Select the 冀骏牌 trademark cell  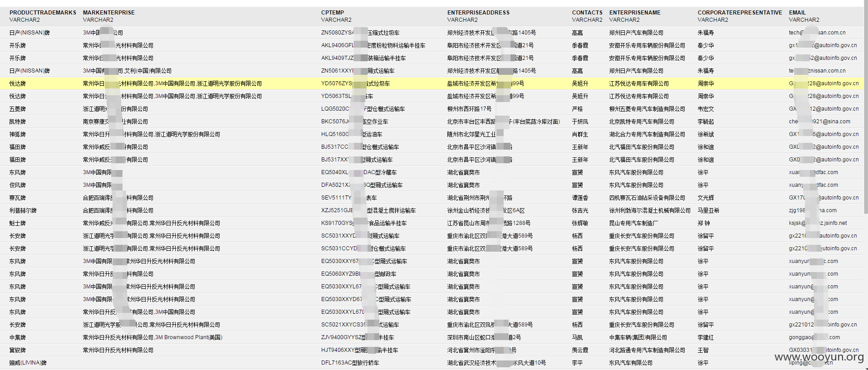tap(18, 350)
